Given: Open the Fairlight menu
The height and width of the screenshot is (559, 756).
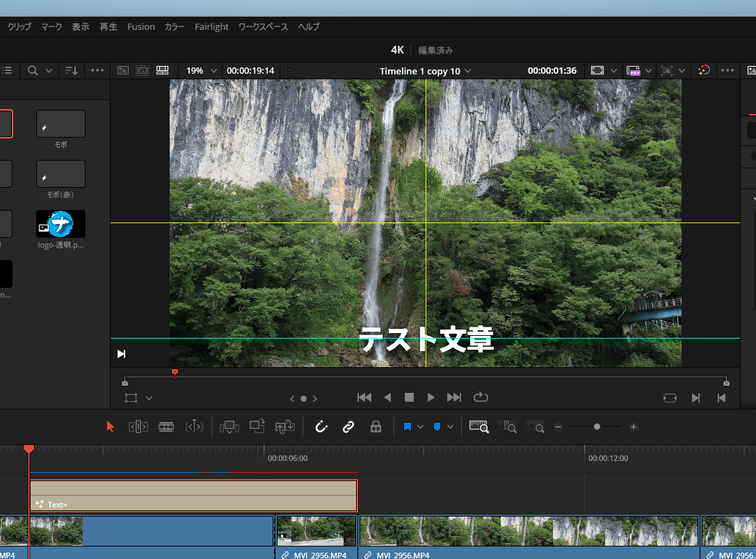Looking at the screenshot, I should pyautogui.click(x=211, y=26).
